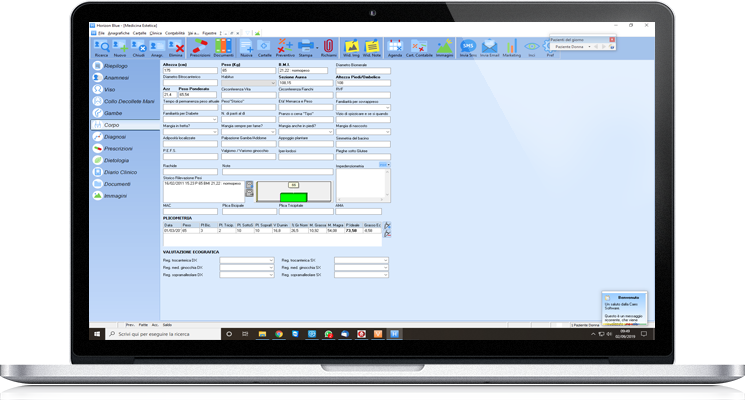This screenshot has width=745, height=400.
Task: Delete the patient with Elimina
Action: [175, 48]
